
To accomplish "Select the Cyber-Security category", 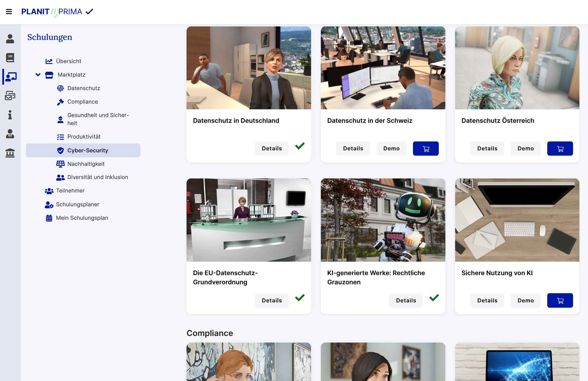I will [x=83, y=150].
